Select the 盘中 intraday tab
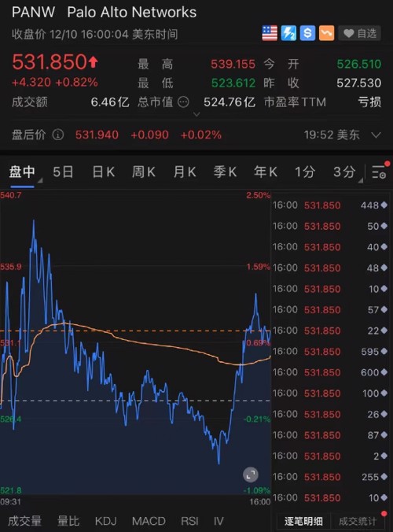Screen dimensions: 393x532 [22, 172]
